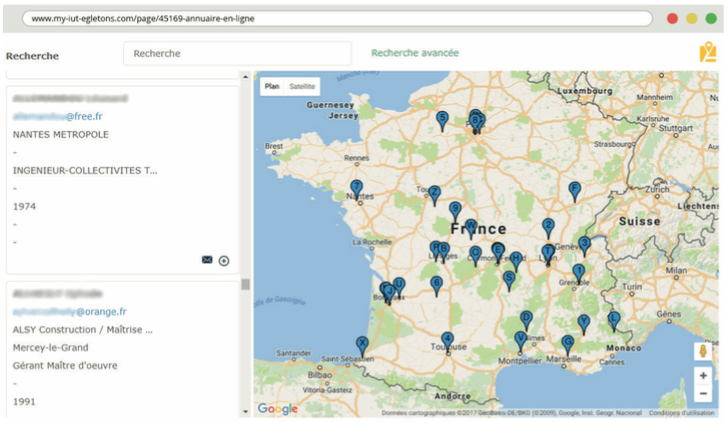728x423 pixels.
Task: Select map pin 8 over Paris
Action: pyautogui.click(x=474, y=122)
